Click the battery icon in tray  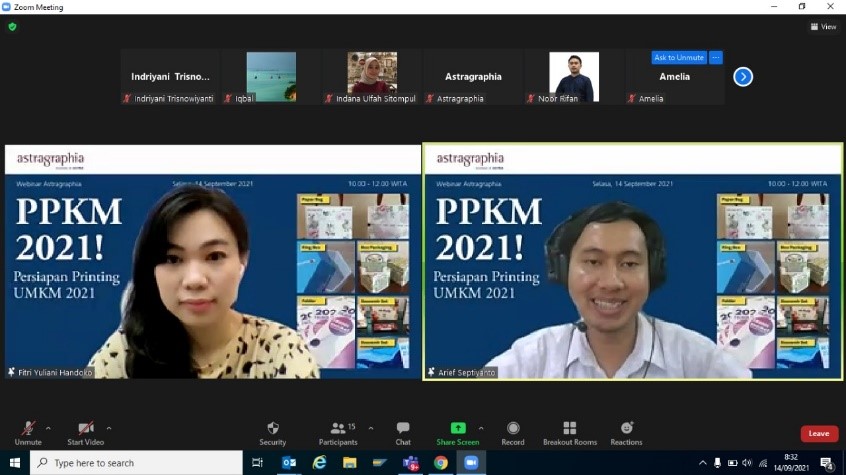732,463
